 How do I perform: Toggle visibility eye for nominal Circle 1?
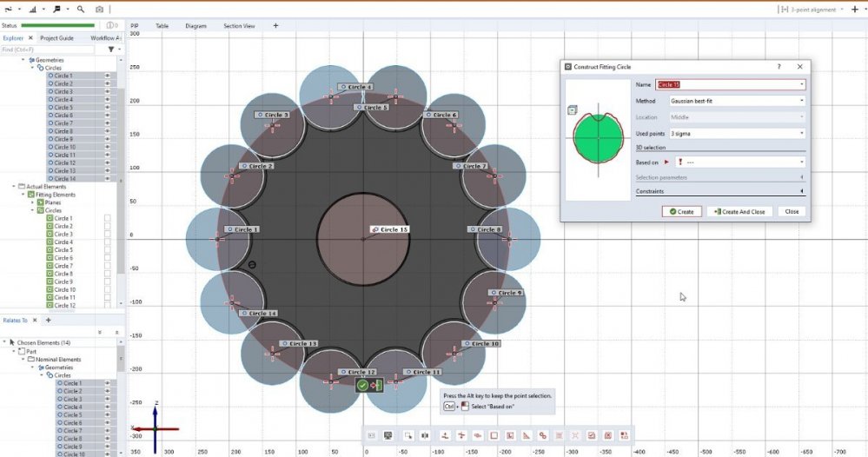pyautogui.click(x=108, y=76)
